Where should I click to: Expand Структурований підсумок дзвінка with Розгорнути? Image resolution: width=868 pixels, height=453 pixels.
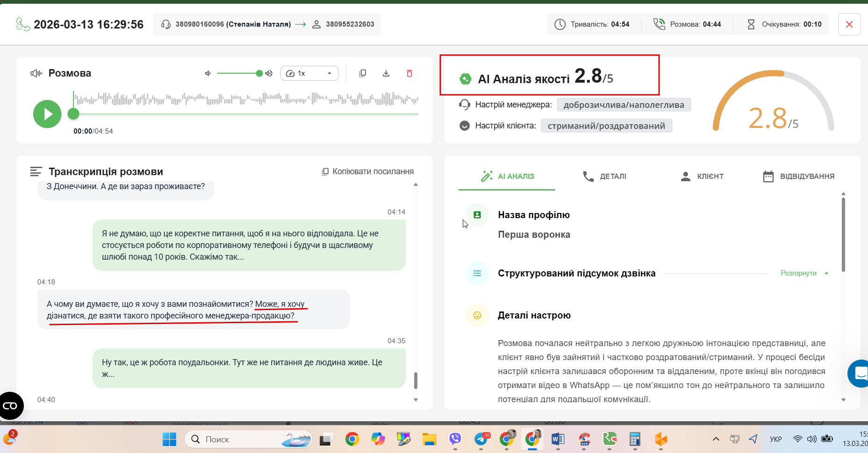pyautogui.click(x=804, y=273)
